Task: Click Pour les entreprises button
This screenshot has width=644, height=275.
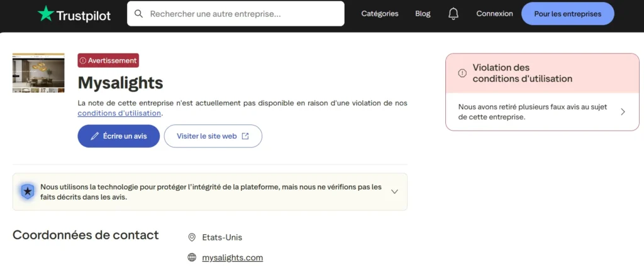Action: [568, 14]
